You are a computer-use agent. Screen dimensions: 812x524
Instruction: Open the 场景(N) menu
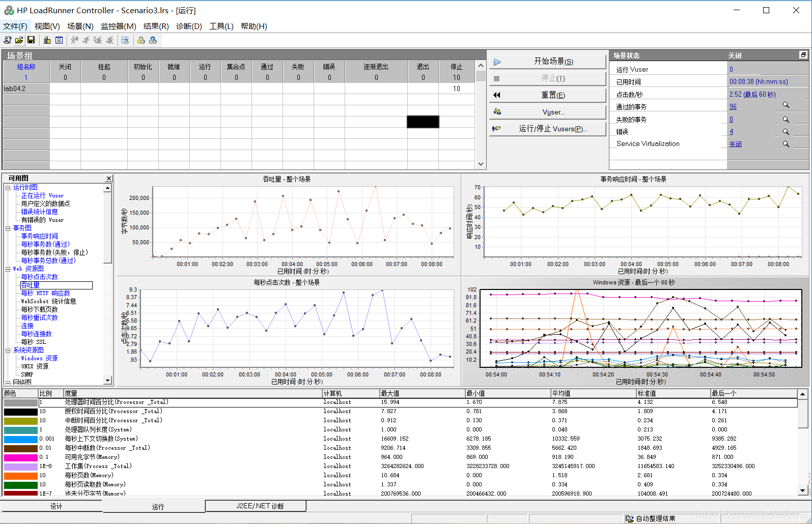pos(80,26)
